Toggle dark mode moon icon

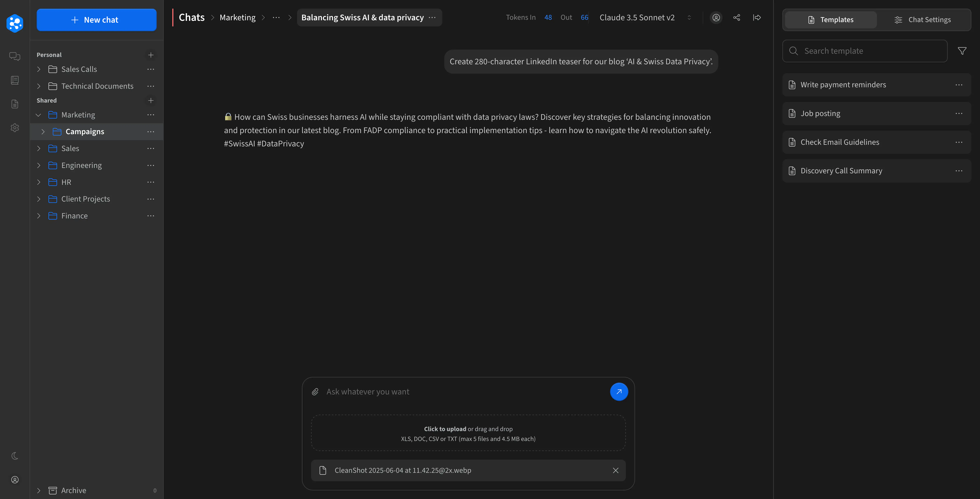[15, 456]
